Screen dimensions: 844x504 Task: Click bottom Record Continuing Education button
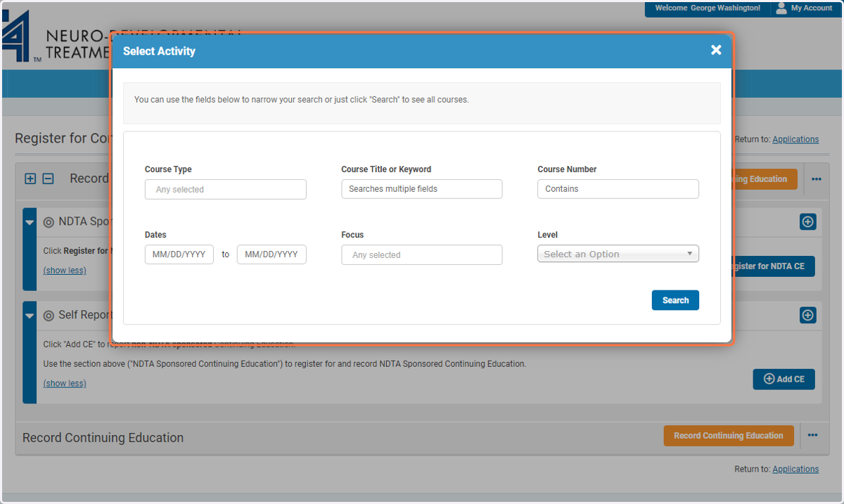tap(729, 436)
